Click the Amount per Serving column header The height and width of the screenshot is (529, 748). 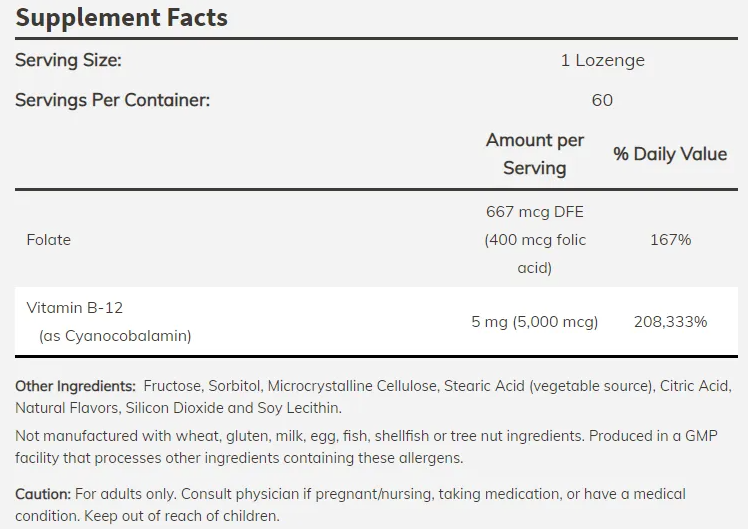pos(535,154)
